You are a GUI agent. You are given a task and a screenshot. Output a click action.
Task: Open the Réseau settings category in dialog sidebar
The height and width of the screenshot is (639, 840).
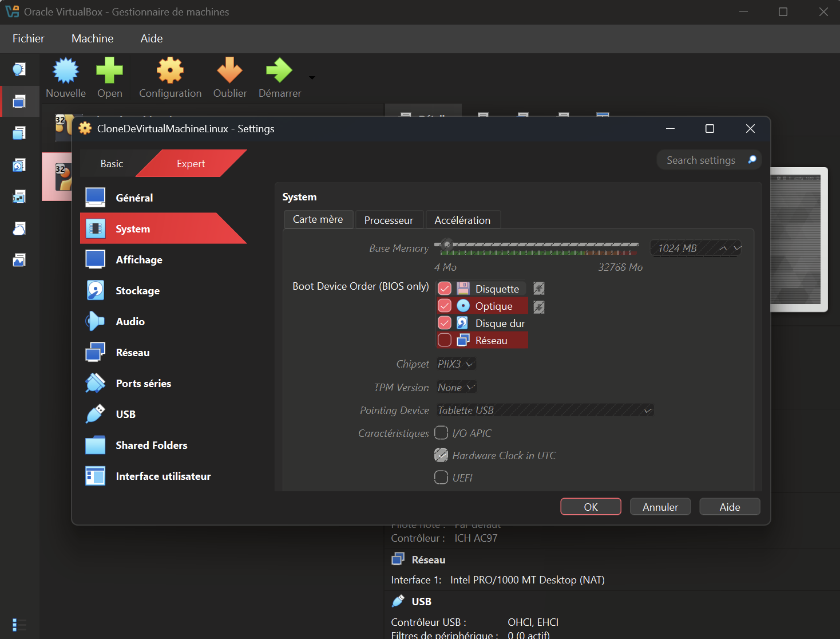tap(163, 352)
